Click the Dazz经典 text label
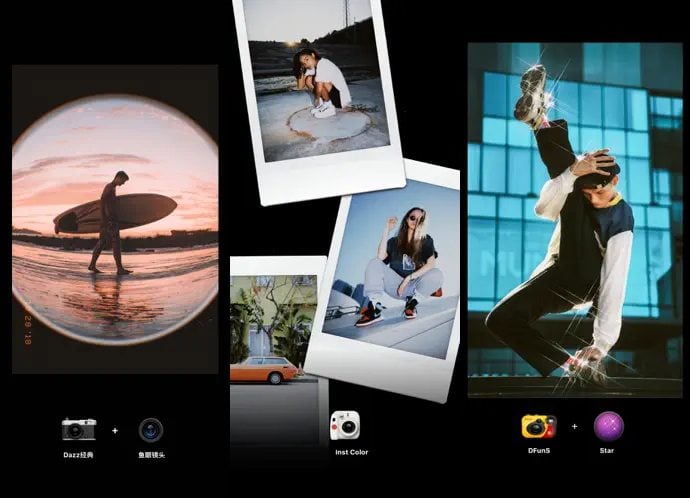The height and width of the screenshot is (498, 690). [79, 455]
